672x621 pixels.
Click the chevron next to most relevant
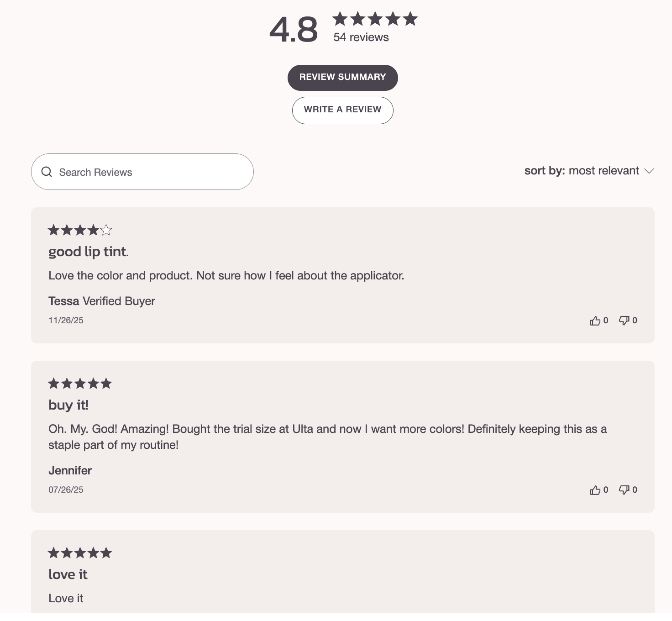650,172
